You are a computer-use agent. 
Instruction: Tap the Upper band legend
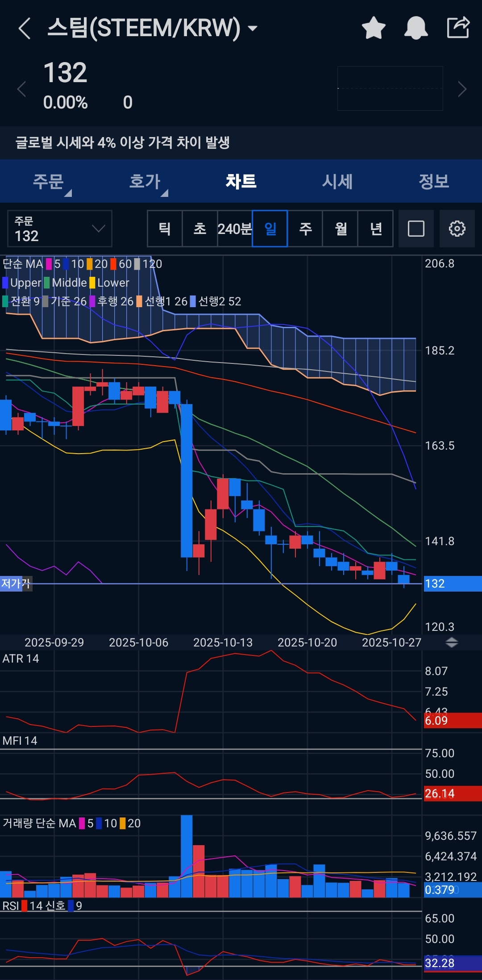tap(22, 283)
